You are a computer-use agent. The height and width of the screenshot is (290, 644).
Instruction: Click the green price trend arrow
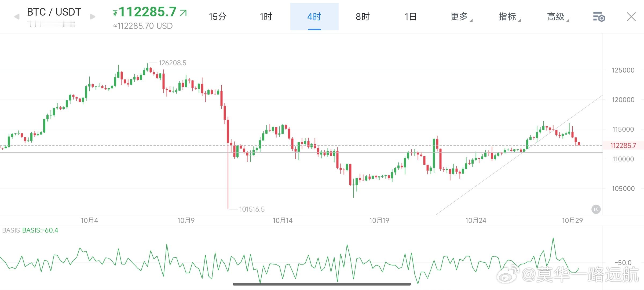point(183,13)
